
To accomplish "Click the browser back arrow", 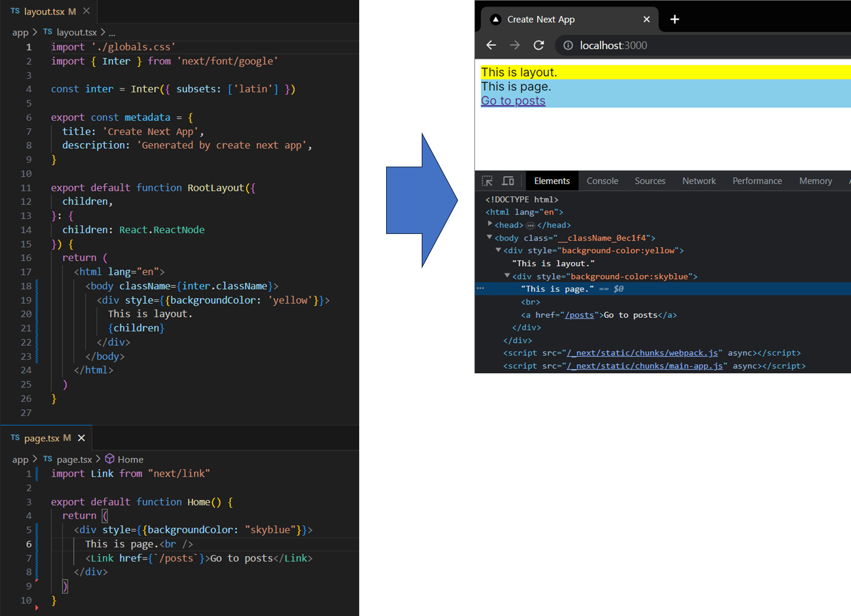I will point(491,45).
